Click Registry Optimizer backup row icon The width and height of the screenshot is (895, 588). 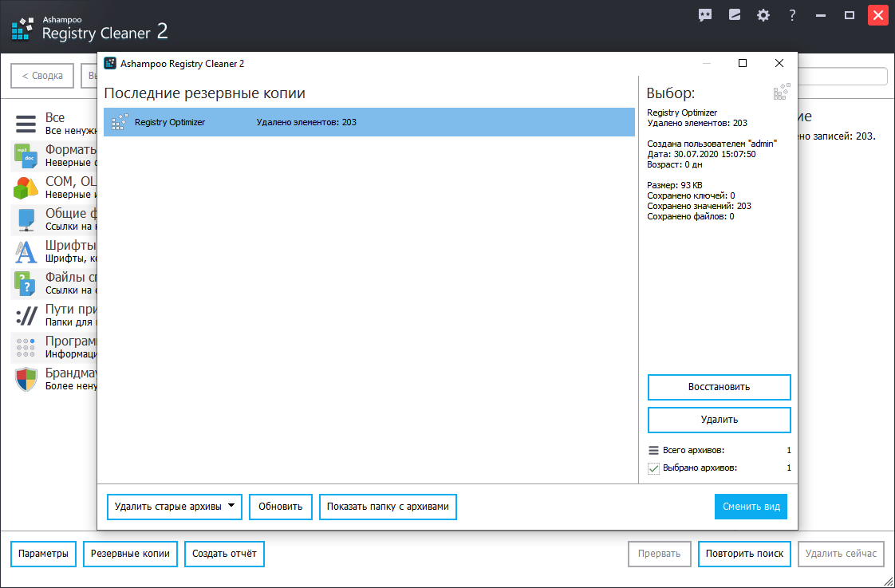point(120,122)
